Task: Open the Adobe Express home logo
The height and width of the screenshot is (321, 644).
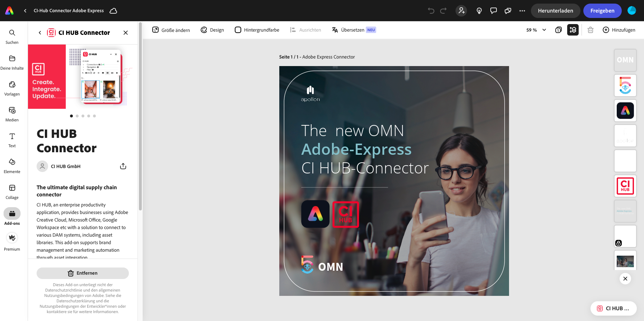Action: tap(10, 11)
